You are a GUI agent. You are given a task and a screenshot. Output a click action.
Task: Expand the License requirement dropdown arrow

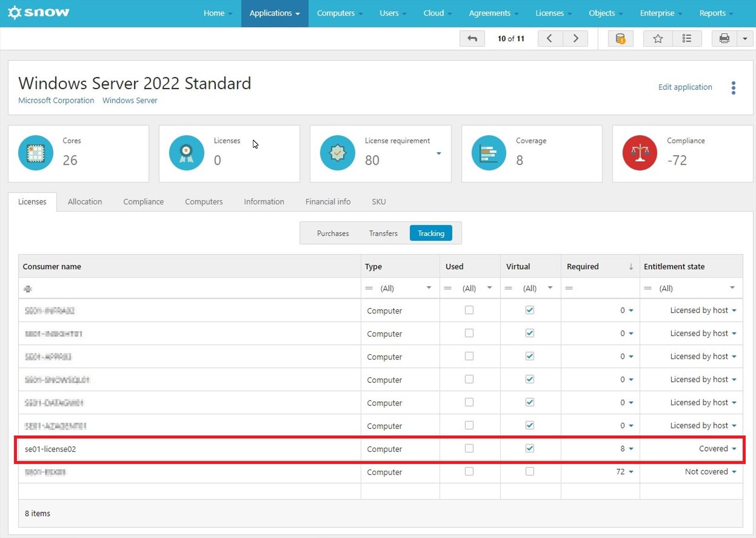[x=439, y=154]
